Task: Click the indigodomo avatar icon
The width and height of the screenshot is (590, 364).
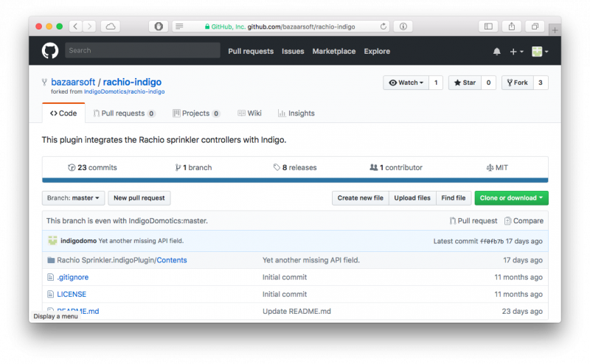Action: point(52,241)
